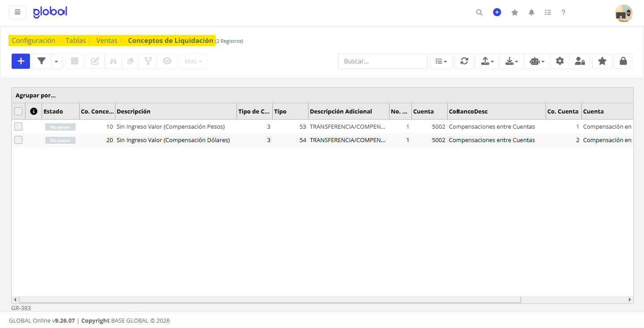Viewport: 644px width, 328px height.
Task: Refresh the records list
Action: point(464,61)
